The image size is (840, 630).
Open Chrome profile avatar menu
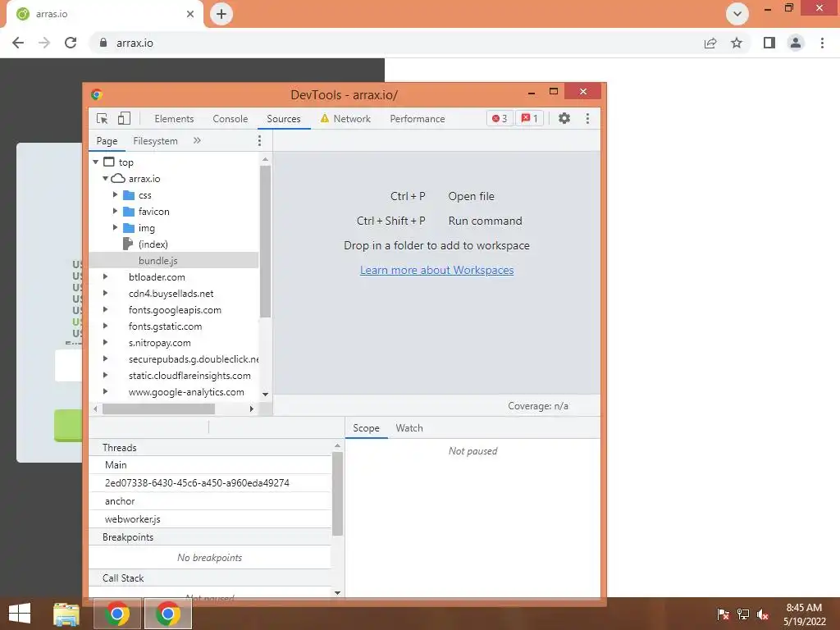point(796,43)
